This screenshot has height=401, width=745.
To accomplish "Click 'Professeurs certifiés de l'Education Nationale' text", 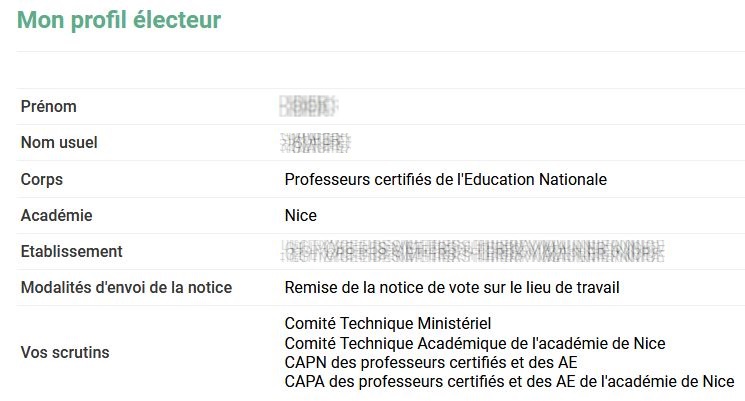I will [x=446, y=180].
